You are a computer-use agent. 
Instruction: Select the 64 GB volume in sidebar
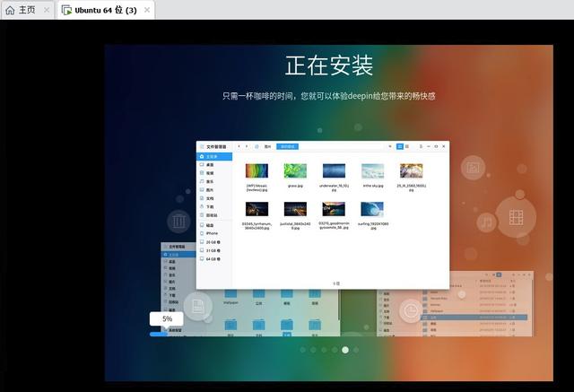point(214,259)
